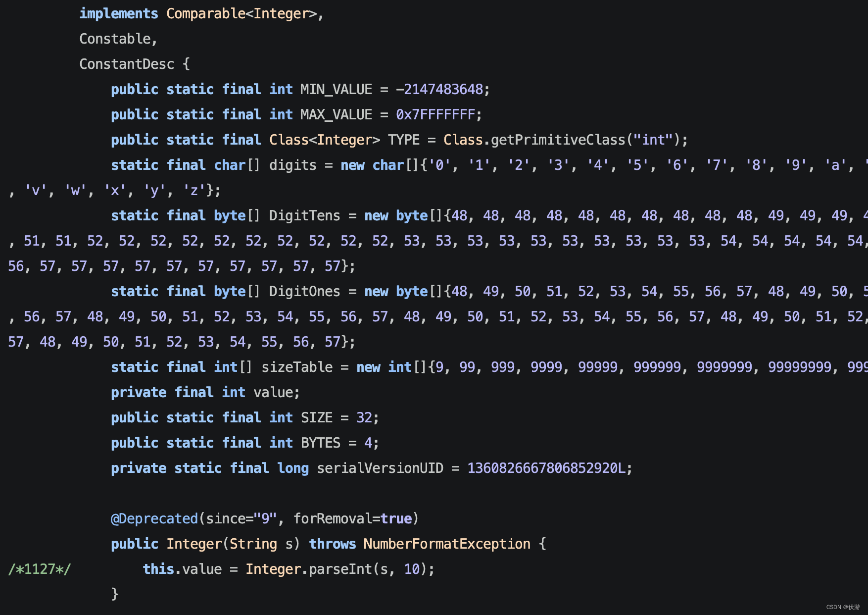Click getPrimitiveClass method call
This screenshot has height=615, width=868.
coord(558,140)
